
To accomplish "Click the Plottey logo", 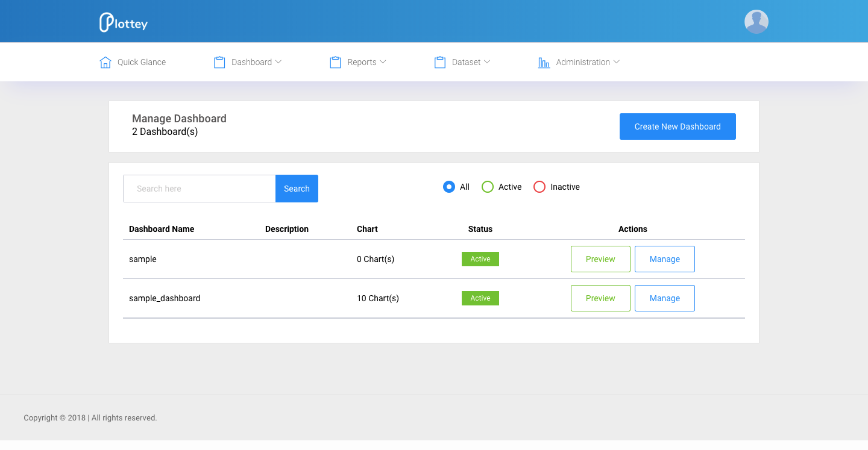I will (123, 21).
